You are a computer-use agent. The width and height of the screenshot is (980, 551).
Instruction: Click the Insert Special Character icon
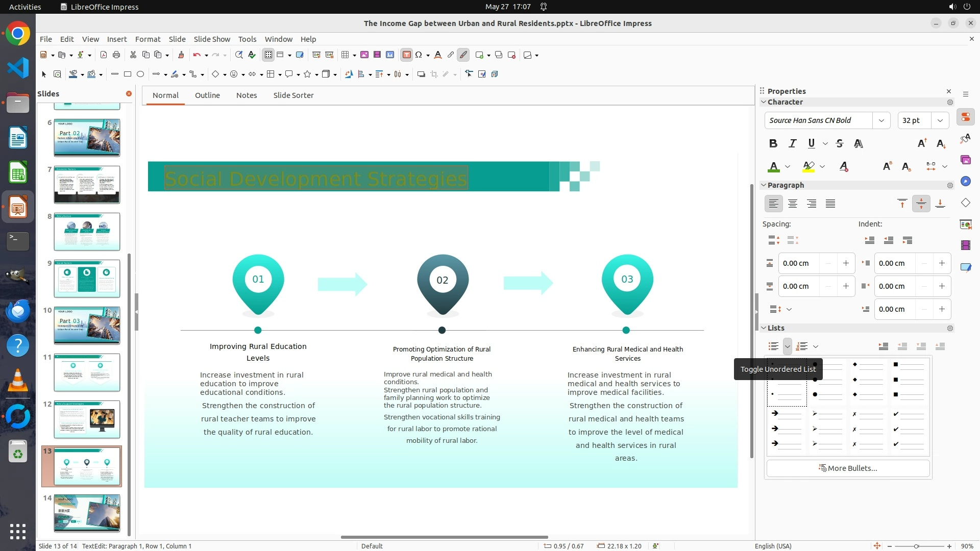[x=419, y=55]
